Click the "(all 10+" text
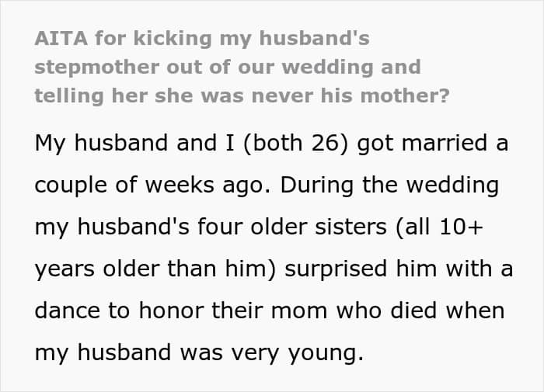The width and height of the screenshot is (544, 392). click(439, 227)
